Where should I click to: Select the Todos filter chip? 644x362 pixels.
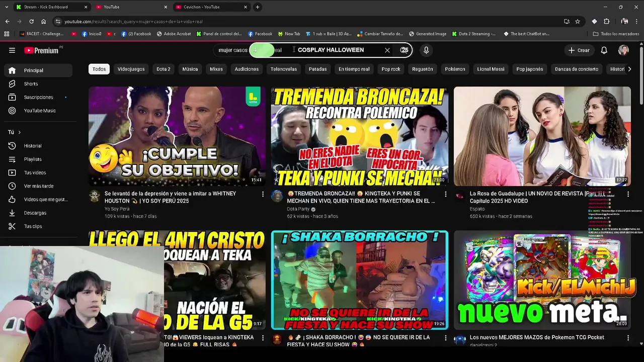pyautogui.click(x=99, y=69)
